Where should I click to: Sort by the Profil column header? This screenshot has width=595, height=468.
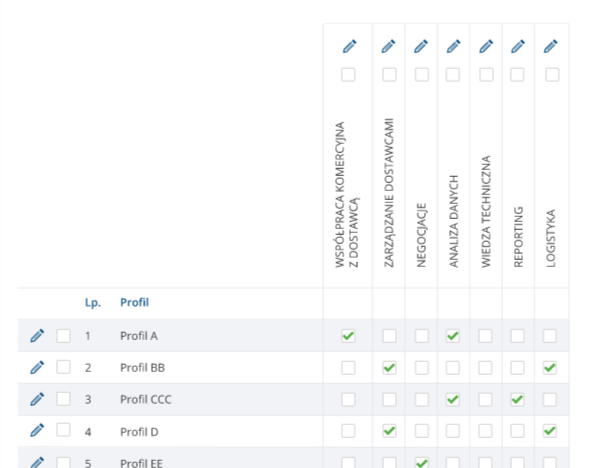click(x=134, y=303)
